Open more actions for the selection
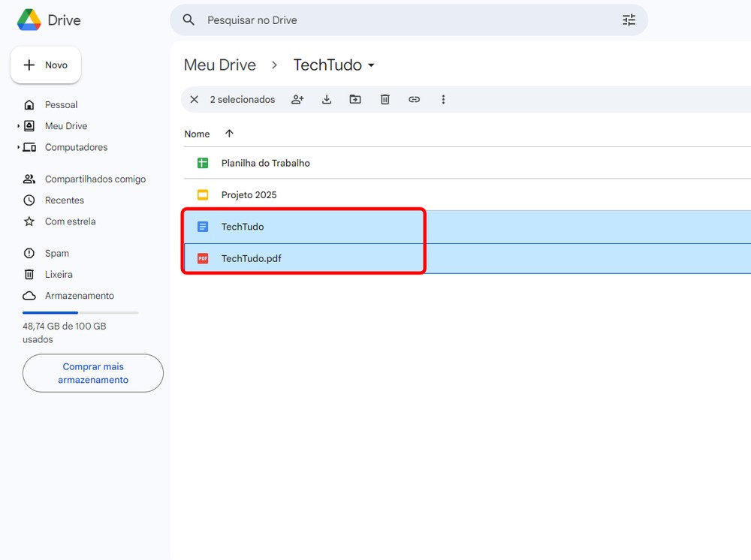This screenshot has width=751, height=560. pos(444,99)
